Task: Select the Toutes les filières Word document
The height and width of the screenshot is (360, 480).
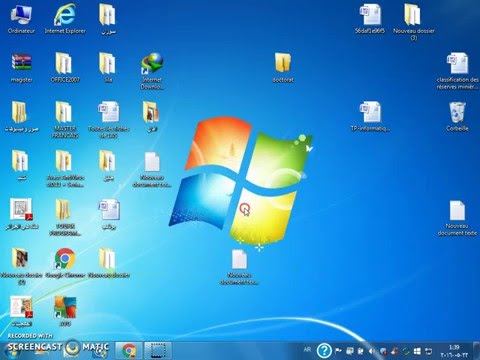Action: (109, 120)
